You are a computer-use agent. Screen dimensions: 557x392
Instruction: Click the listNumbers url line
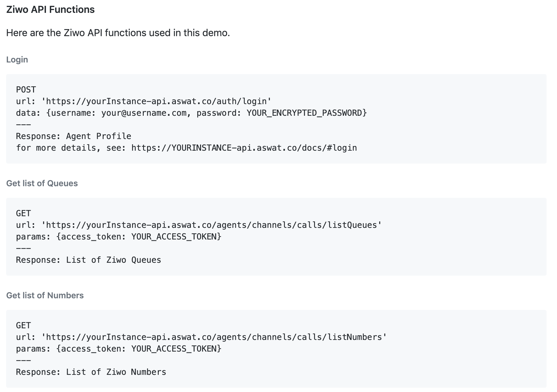pyautogui.click(x=201, y=337)
